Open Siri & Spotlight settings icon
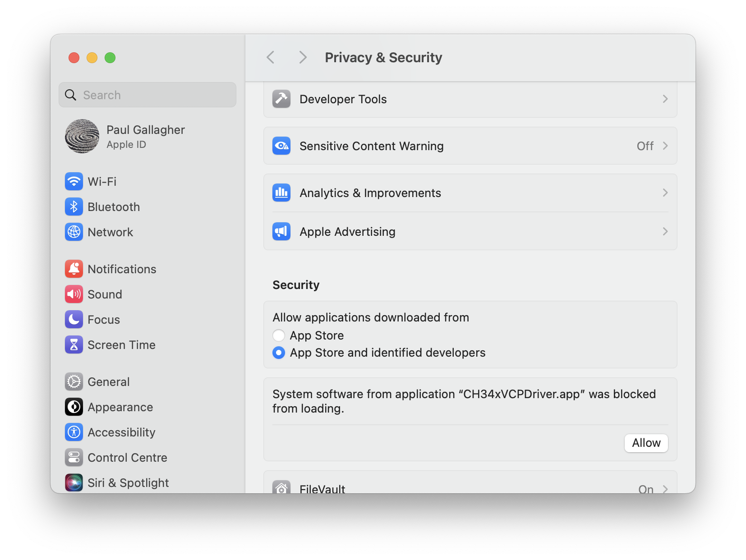Viewport: 746px width, 560px height. click(x=74, y=482)
